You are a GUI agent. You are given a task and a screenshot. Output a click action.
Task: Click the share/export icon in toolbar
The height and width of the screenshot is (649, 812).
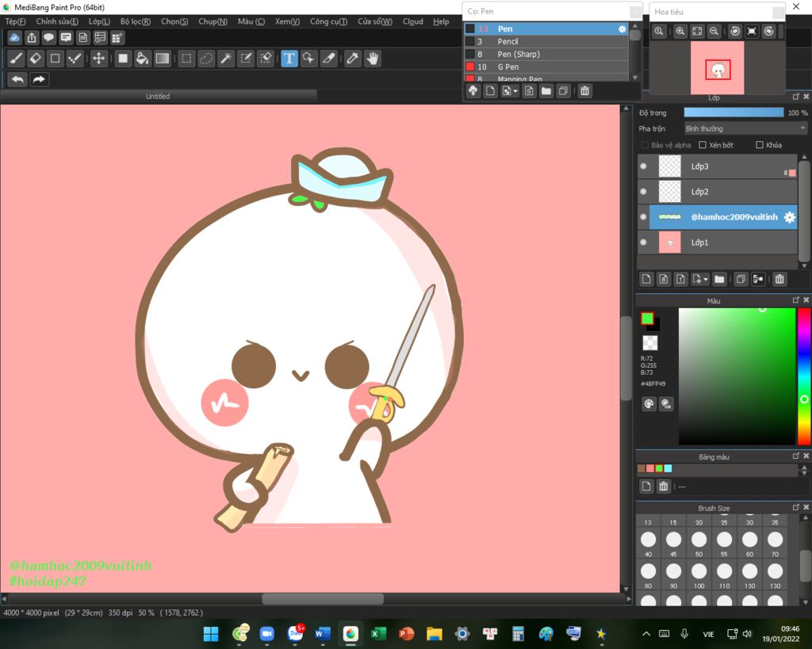point(32,38)
